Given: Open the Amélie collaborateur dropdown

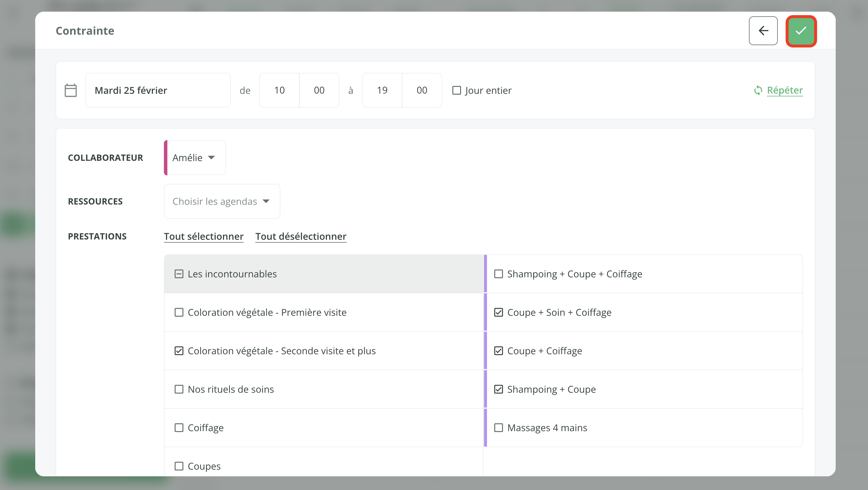Looking at the screenshot, I should pyautogui.click(x=194, y=158).
